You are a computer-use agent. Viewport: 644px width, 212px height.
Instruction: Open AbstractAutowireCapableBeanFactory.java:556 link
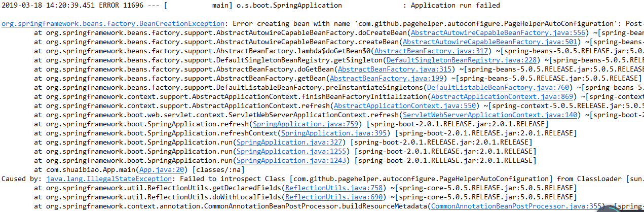coord(499,32)
